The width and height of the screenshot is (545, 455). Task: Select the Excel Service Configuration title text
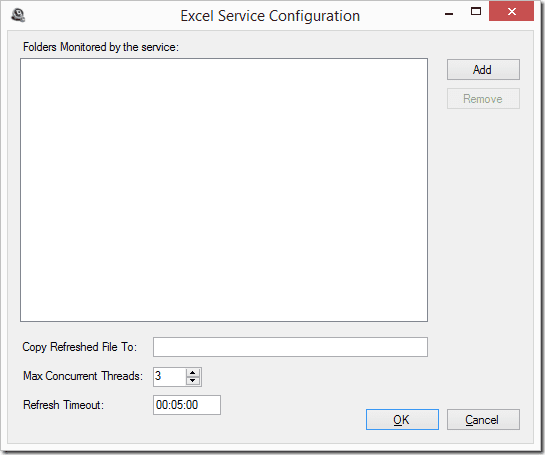pyautogui.click(x=270, y=16)
